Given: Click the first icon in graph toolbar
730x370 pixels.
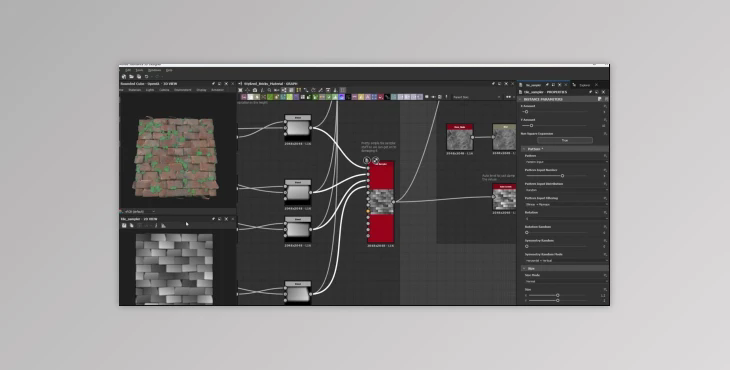Looking at the screenshot, I should tap(240, 90).
